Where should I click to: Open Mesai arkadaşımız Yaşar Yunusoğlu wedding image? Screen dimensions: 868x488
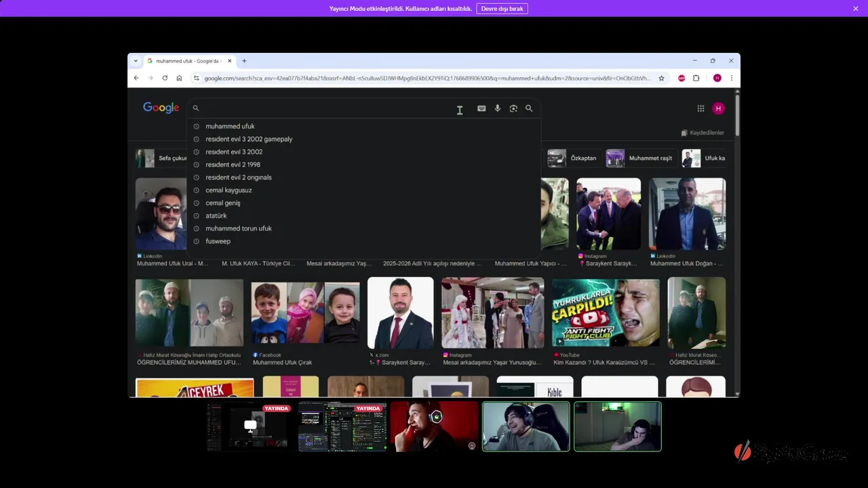(493, 313)
